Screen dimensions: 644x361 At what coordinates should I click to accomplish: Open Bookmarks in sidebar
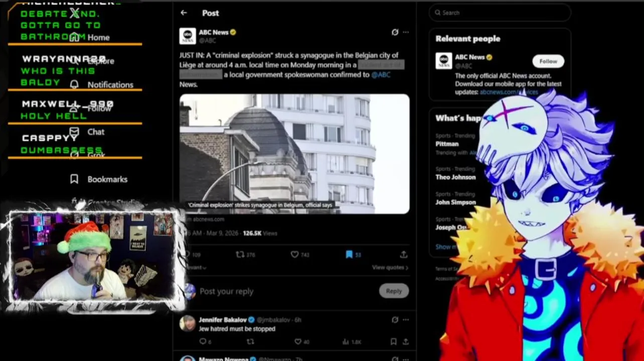[98, 179]
